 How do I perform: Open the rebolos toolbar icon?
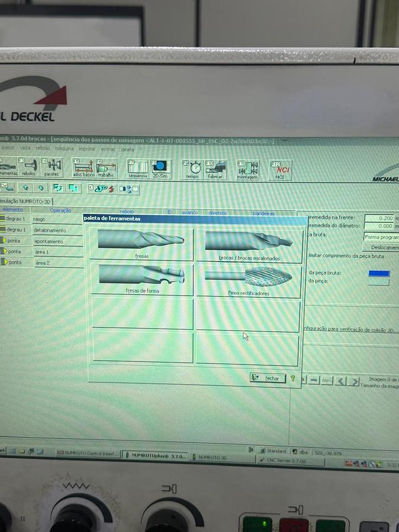(29, 168)
